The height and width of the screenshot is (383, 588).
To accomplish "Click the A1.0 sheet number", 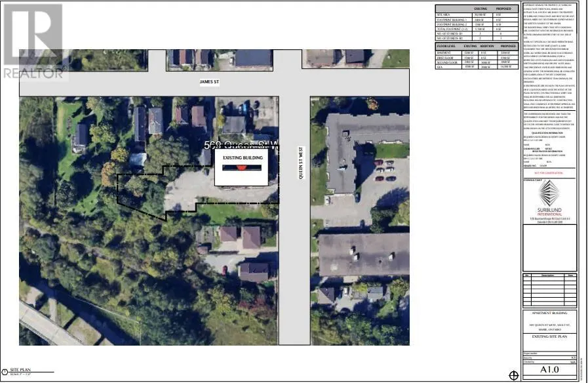I will [x=549, y=369].
